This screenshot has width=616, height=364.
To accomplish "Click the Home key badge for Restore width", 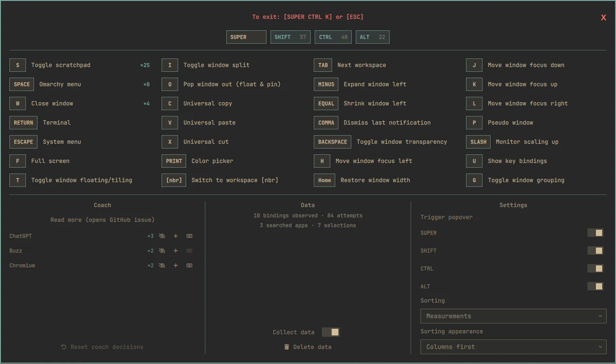I will click(x=325, y=180).
